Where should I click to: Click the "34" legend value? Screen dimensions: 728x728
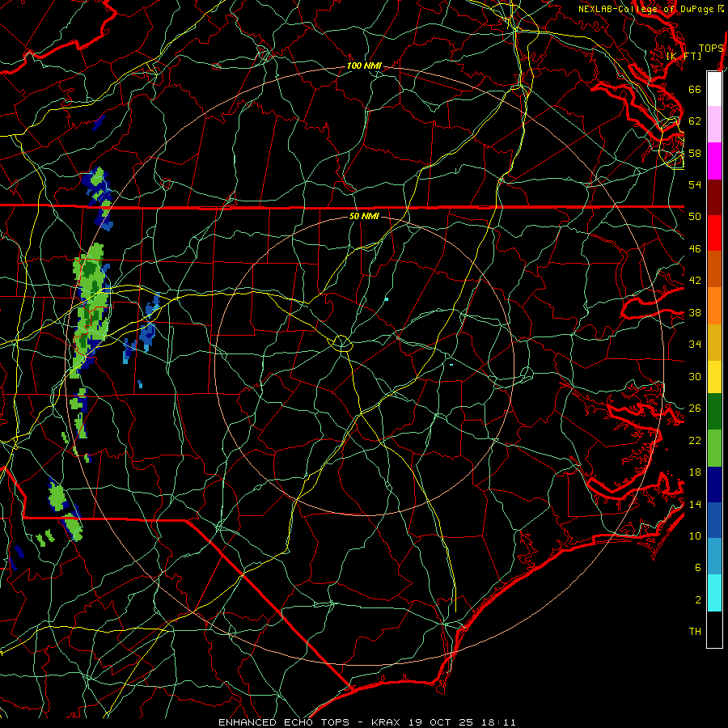[695, 345]
